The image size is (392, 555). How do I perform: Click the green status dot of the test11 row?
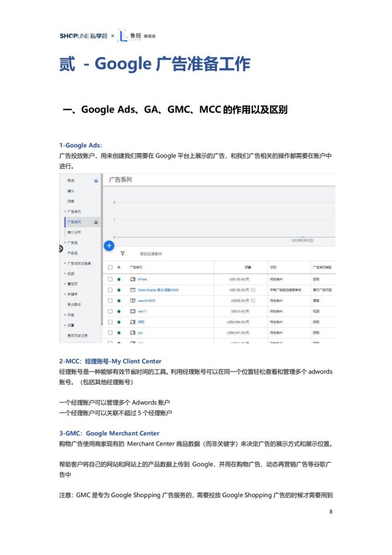click(119, 311)
